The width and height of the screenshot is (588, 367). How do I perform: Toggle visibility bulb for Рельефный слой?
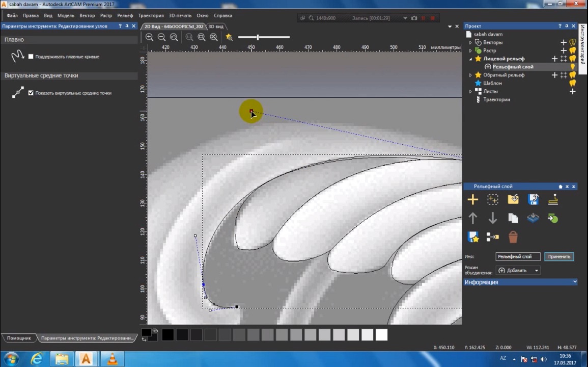[572, 67]
